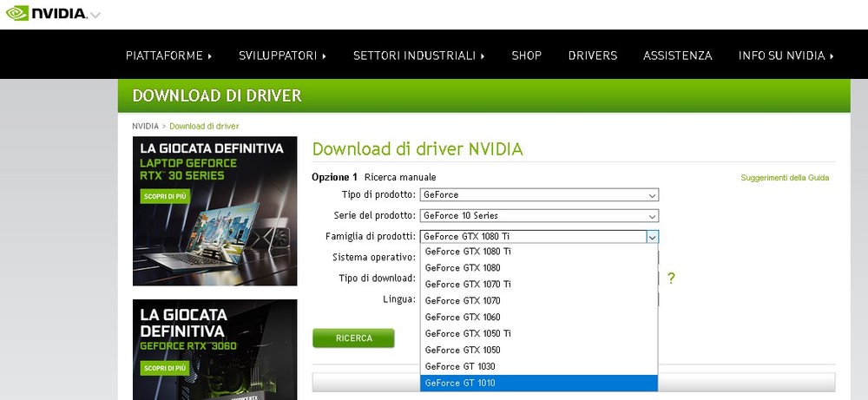868x400 pixels.
Task: Choose GeForce GTX 1060 option
Action: [x=463, y=317]
